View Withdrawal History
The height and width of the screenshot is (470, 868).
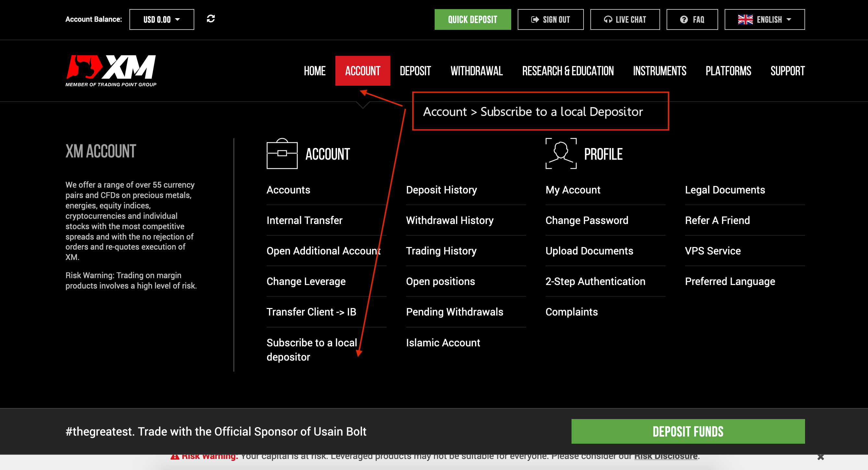450,220
